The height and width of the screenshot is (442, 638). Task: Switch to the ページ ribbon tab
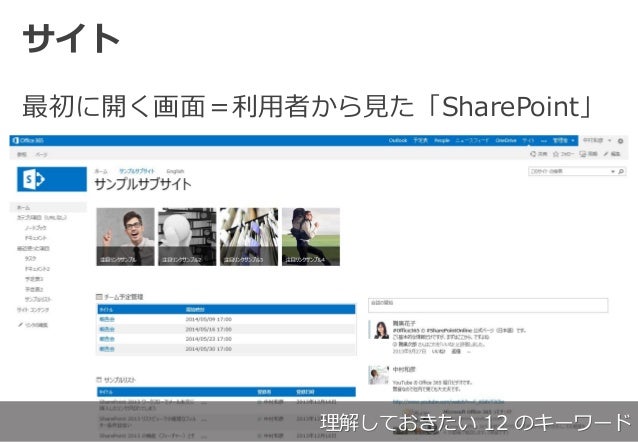41,155
